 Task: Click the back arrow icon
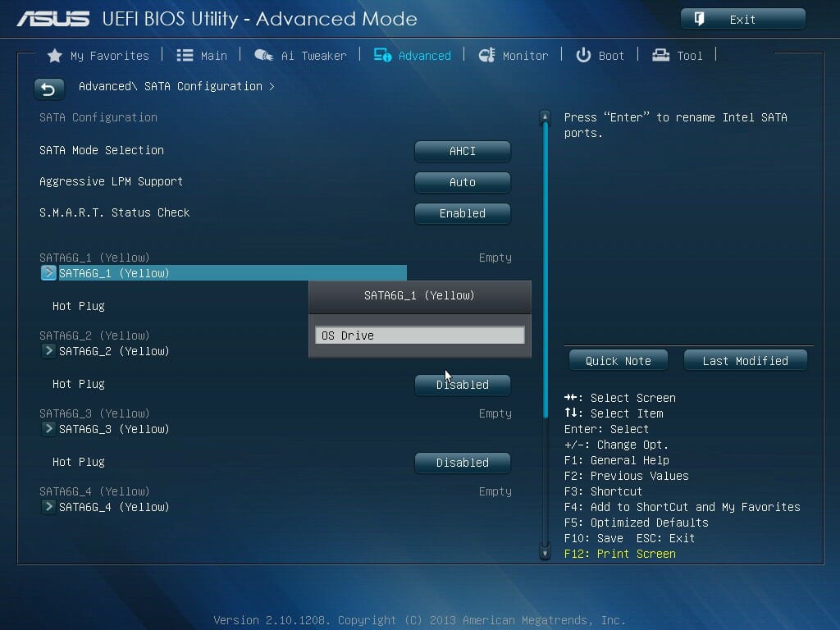point(48,89)
